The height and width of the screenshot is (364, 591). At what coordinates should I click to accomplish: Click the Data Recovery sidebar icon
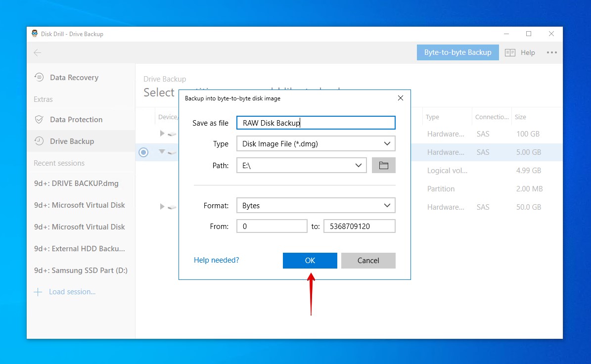tap(39, 77)
